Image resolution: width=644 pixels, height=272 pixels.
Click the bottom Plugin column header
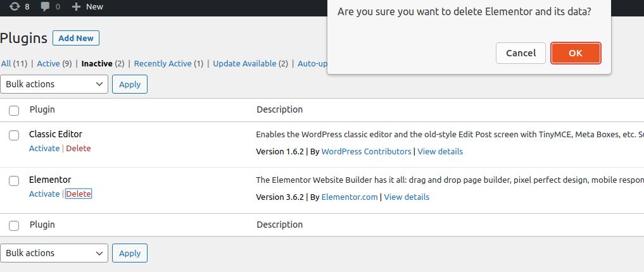point(42,225)
